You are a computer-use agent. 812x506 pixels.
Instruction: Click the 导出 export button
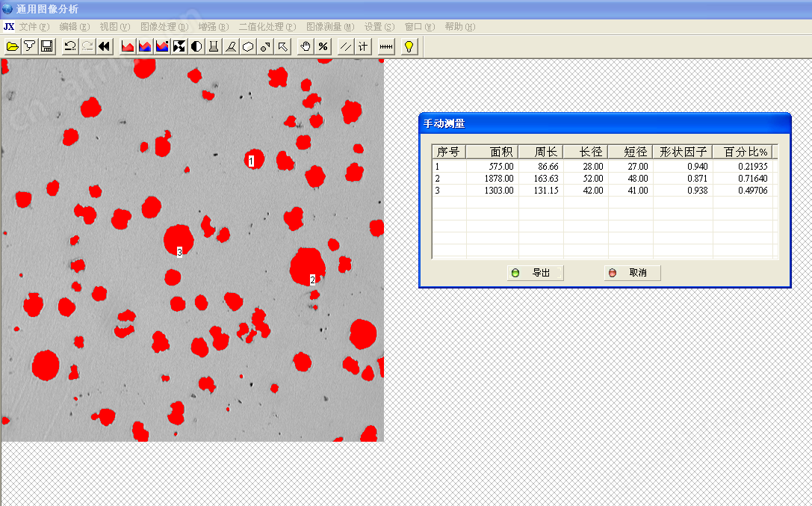point(536,273)
